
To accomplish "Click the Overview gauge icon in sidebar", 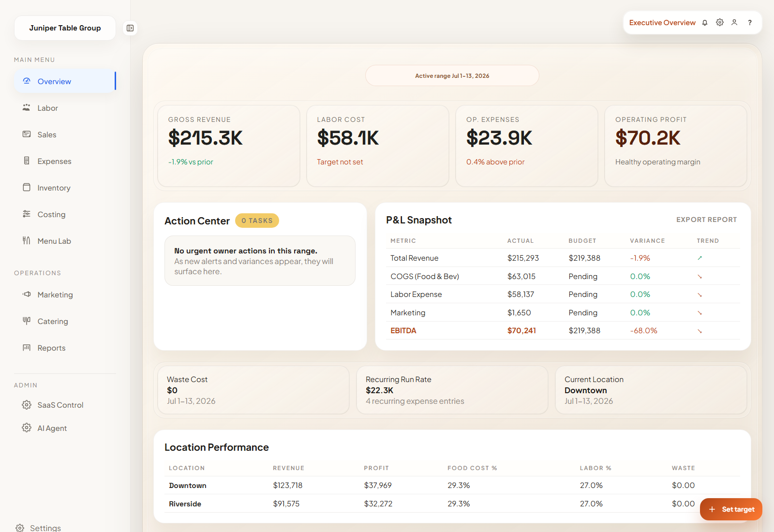I will (x=27, y=81).
